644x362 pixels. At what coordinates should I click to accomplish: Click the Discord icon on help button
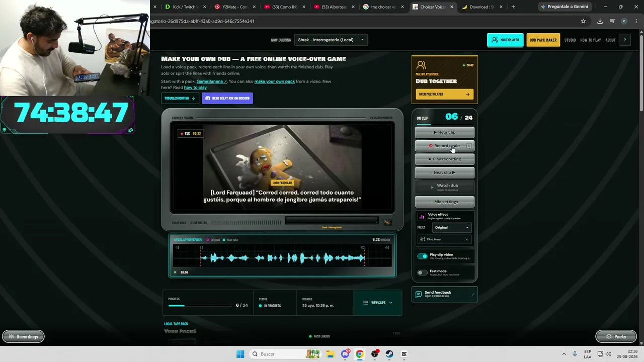(x=208, y=98)
